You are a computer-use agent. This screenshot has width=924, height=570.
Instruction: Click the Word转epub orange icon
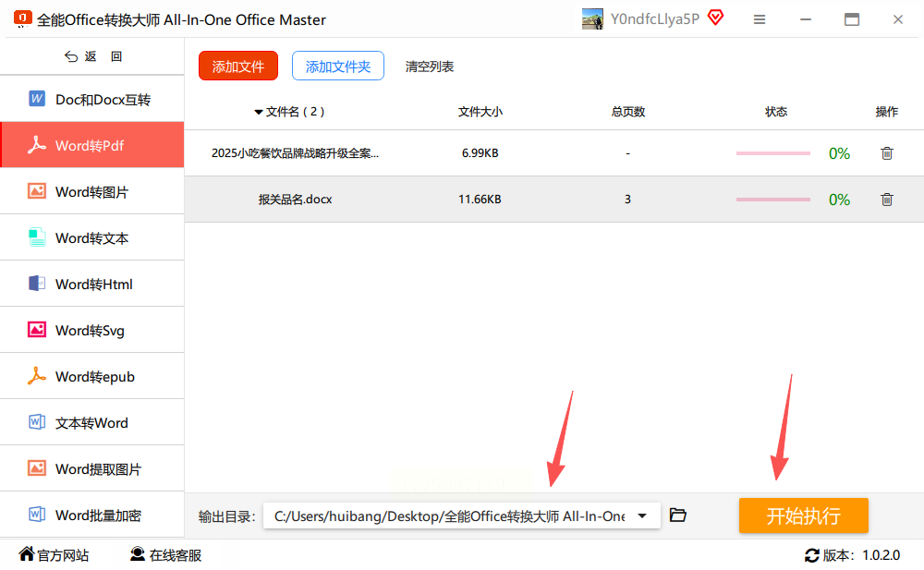[x=37, y=375]
